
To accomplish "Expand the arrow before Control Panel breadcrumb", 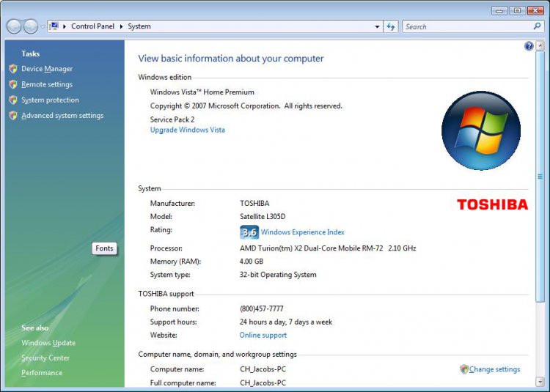I will click(x=65, y=26).
